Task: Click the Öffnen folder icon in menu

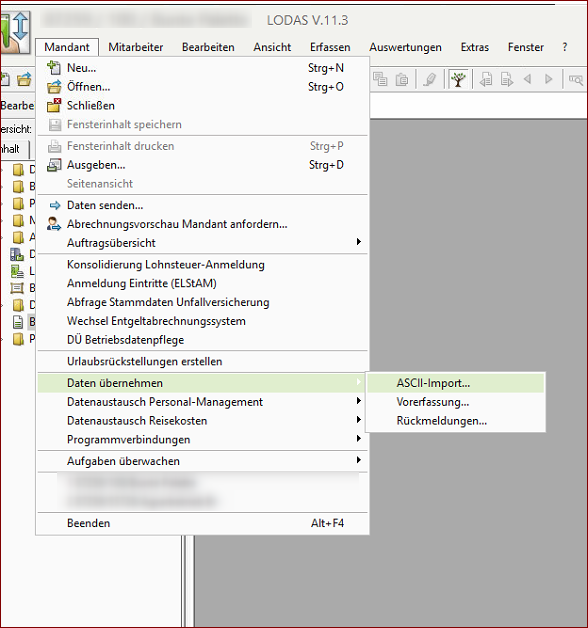Action: click(x=54, y=87)
